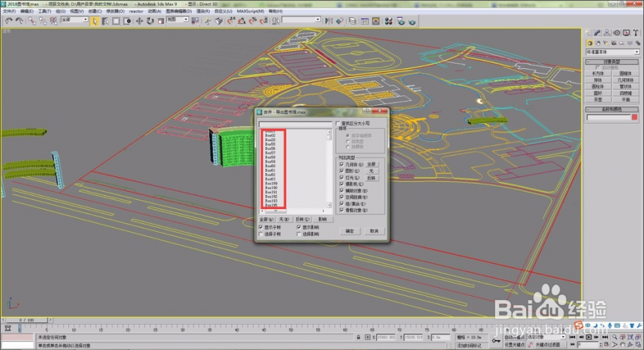
Task: Uncheck the 空间扭曲 list type checkbox
Action: (x=341, y=197)
